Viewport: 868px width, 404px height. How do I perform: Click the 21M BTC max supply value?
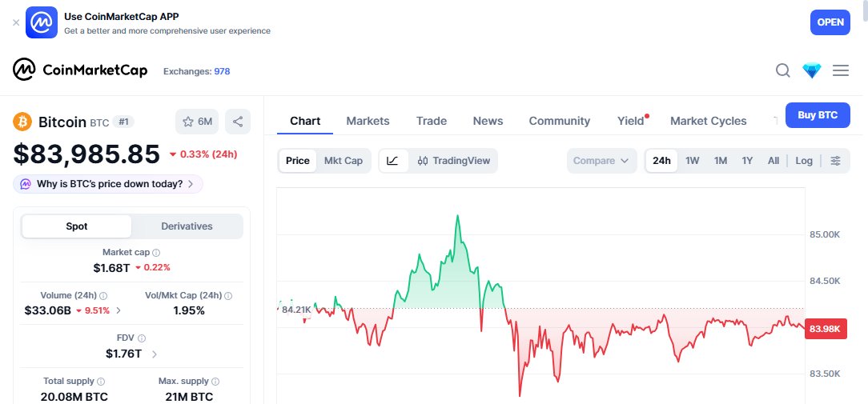pyautogui.click(x=189, y=397)
